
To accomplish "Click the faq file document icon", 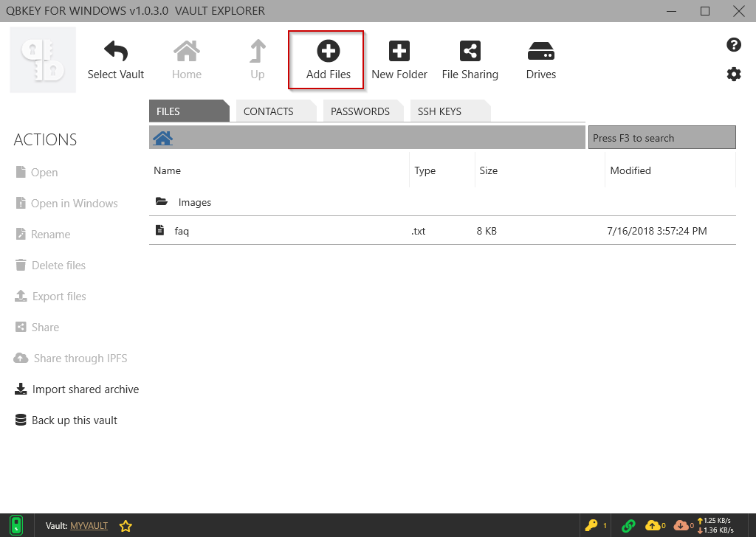I will tap(159, 230).
